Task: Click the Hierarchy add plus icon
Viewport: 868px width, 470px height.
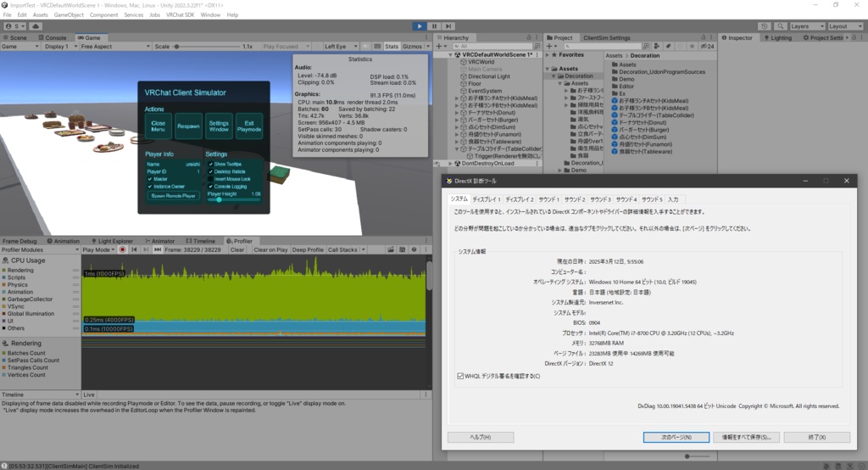Action: pos(441,47)
